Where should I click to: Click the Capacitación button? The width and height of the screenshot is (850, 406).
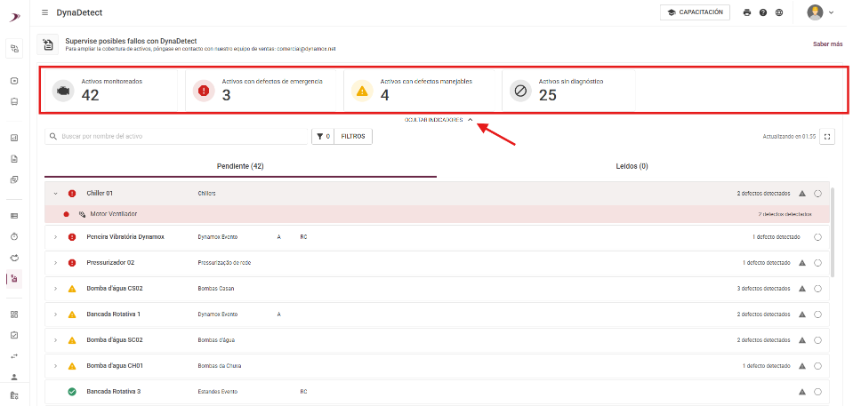pos(696,12)
